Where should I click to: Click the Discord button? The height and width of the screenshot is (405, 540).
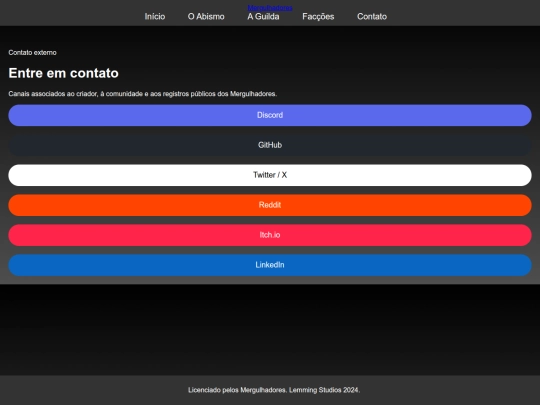pos(270,115)
